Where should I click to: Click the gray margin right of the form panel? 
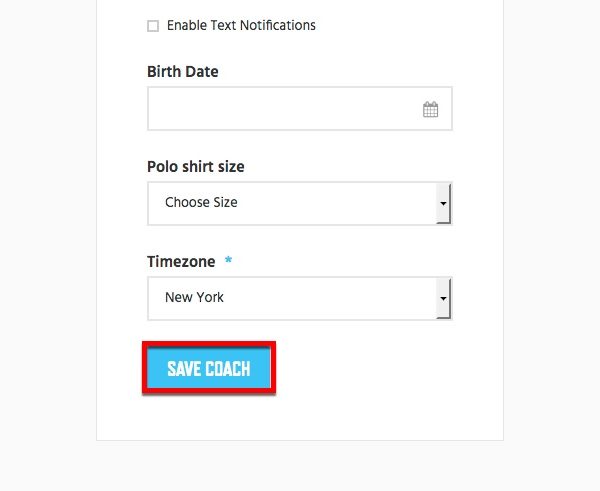click(x=552, y=230)
